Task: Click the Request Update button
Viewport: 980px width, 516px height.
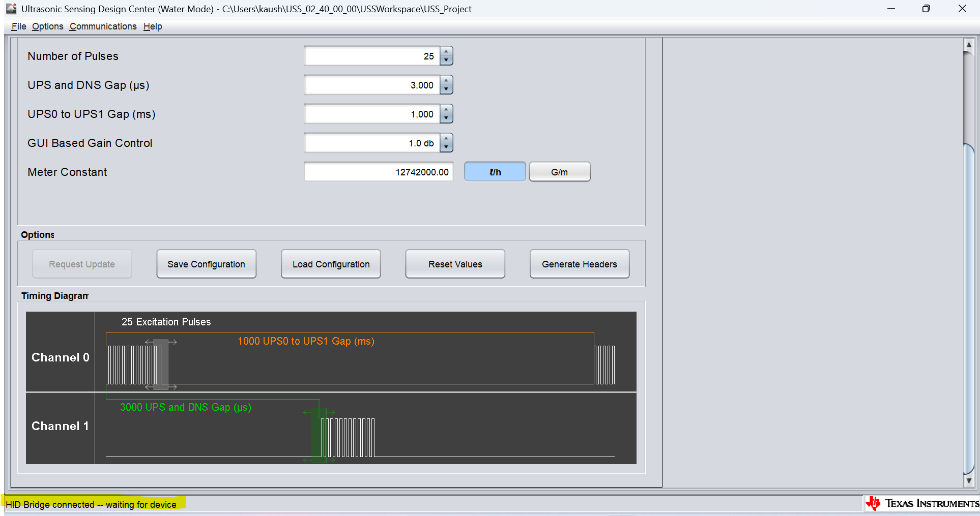Action: (x=82, y=264)
